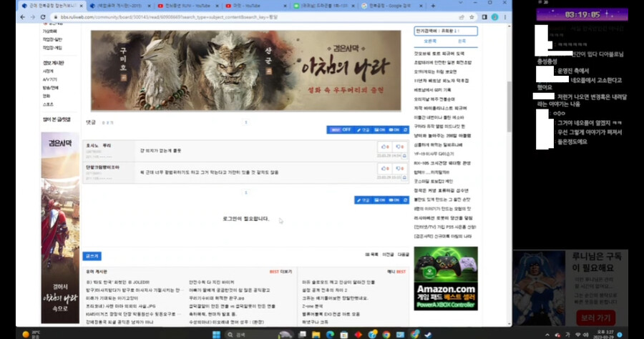This screenshot has width=644, height=339.
Task: Click the first commenter's nickname
Action: 99,145
